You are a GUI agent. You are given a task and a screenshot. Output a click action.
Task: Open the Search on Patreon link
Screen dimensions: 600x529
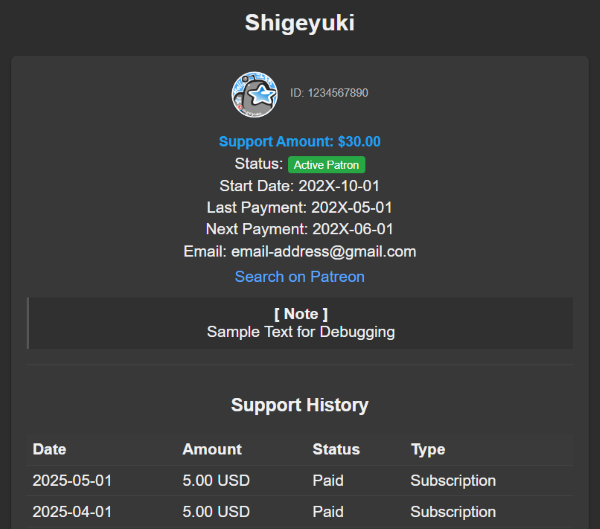point(300,276)
